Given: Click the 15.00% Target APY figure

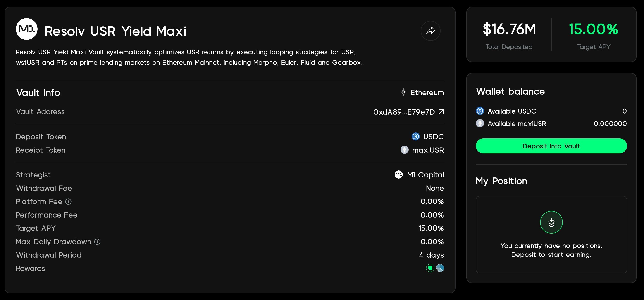Looking at the screenshot, I should [x=594, y=29].
